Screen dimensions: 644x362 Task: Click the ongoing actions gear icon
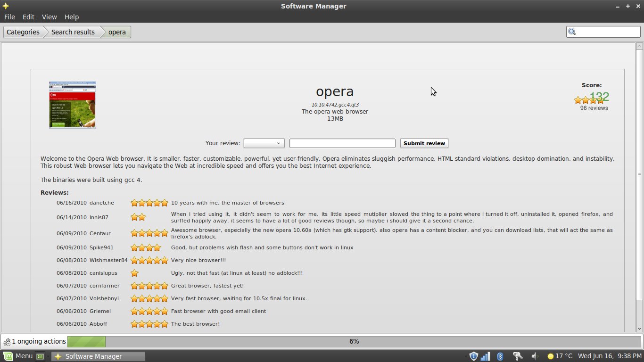[7, 341]
